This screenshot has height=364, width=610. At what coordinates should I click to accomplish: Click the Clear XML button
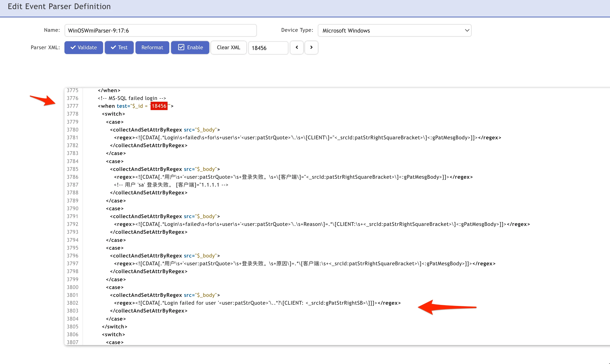tap(228, 47)
